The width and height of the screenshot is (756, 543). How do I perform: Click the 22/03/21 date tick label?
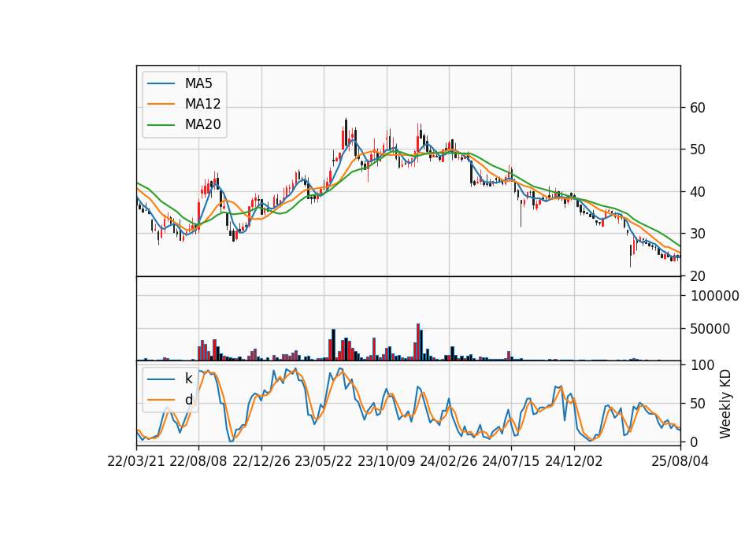coord(136,461)
